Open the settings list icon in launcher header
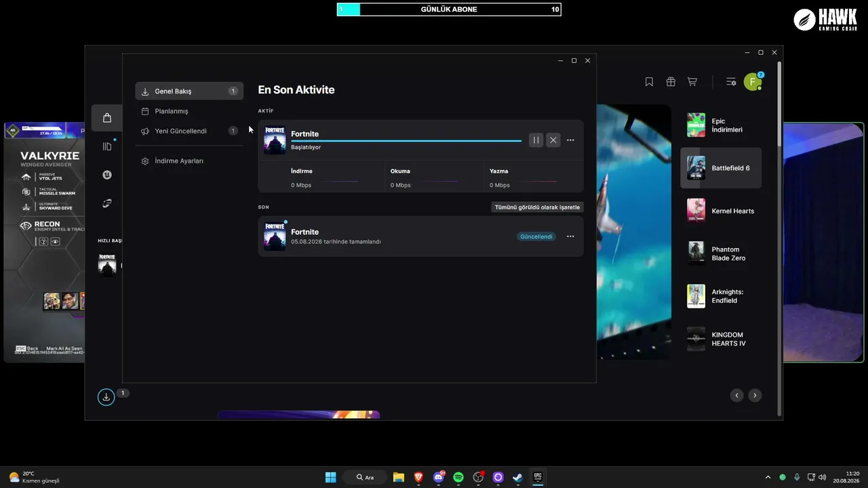Viewport: 868px width, 488px height. (x=731, y=82)
